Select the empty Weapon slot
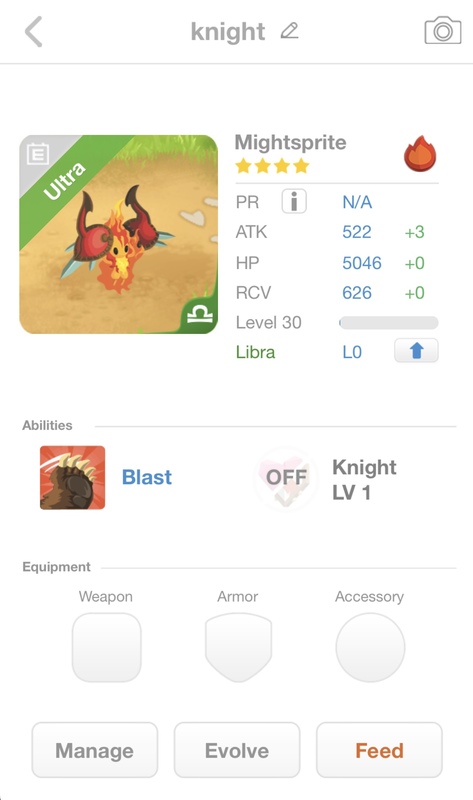Viewport: 473px width, 800px height. (x=106, y=647)
